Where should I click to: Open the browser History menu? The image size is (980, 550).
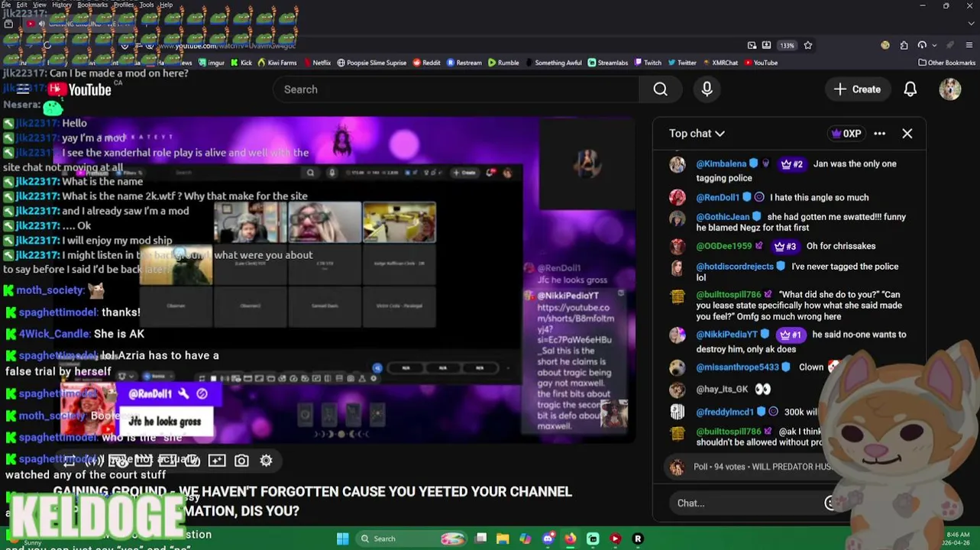[62, 5]
